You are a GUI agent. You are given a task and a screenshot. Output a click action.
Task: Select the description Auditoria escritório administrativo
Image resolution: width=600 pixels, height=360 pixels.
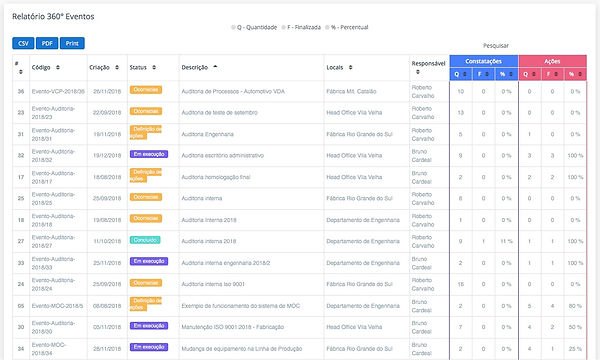tap(223, 155)
